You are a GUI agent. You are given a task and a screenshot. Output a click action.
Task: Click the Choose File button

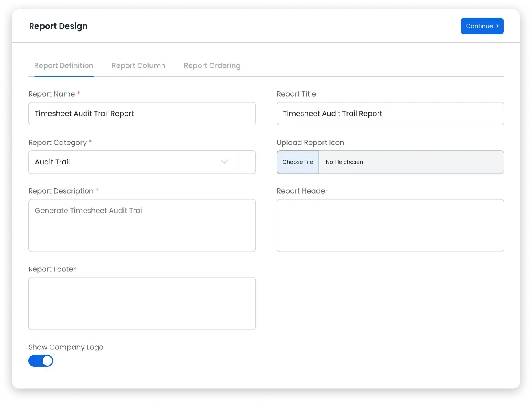pyautogui.click(x=298, y=162)
